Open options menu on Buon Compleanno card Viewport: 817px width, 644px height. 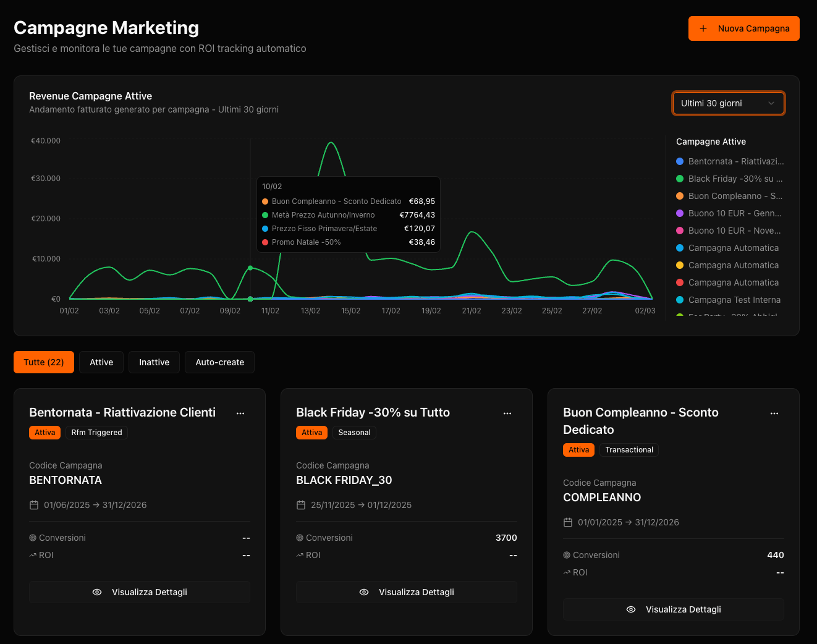(x=774, y=413)
